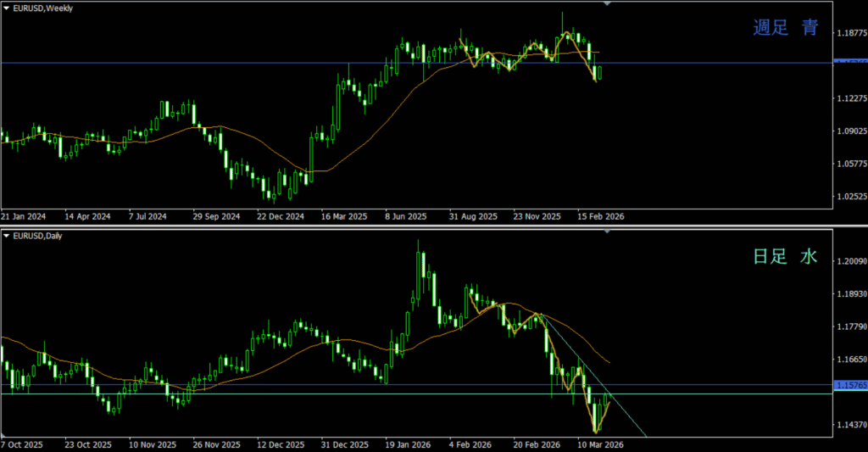
Task: Open the EURUSD,Weekly title arrow
Action: tap(8, 8)
